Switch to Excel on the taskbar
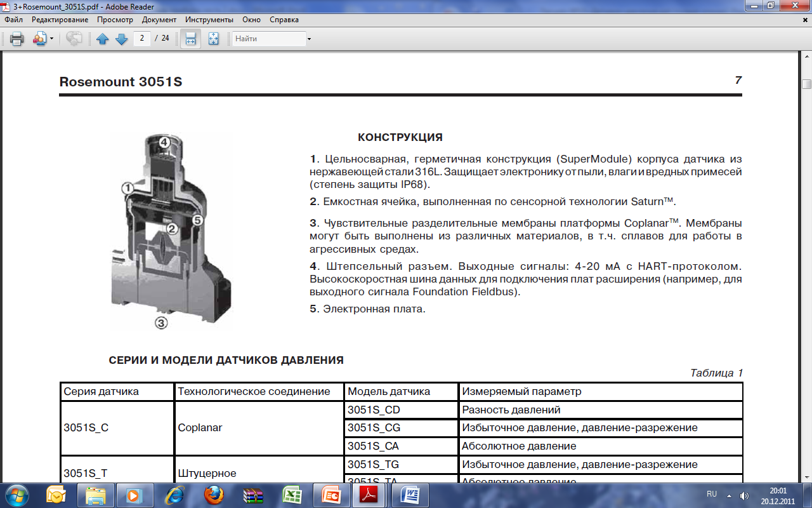The height and width of the screenshot is (508, 812). click(x=292, y=495)
